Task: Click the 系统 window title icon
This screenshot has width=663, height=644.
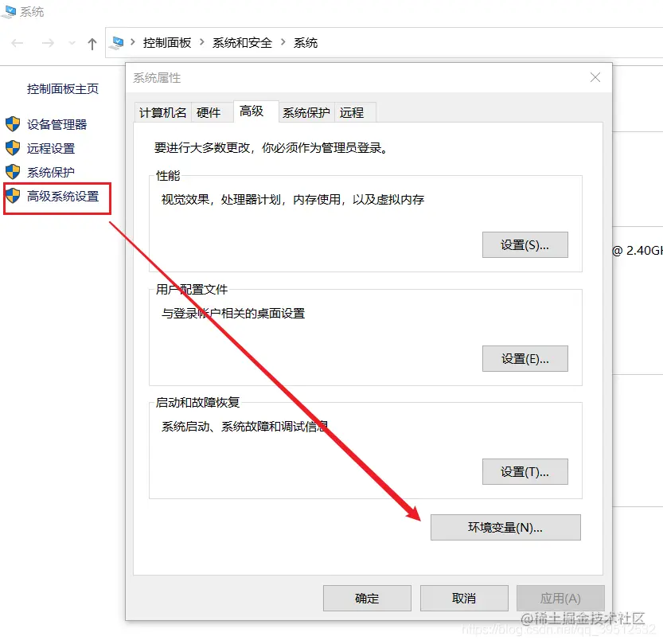Action: pos(9,12)
